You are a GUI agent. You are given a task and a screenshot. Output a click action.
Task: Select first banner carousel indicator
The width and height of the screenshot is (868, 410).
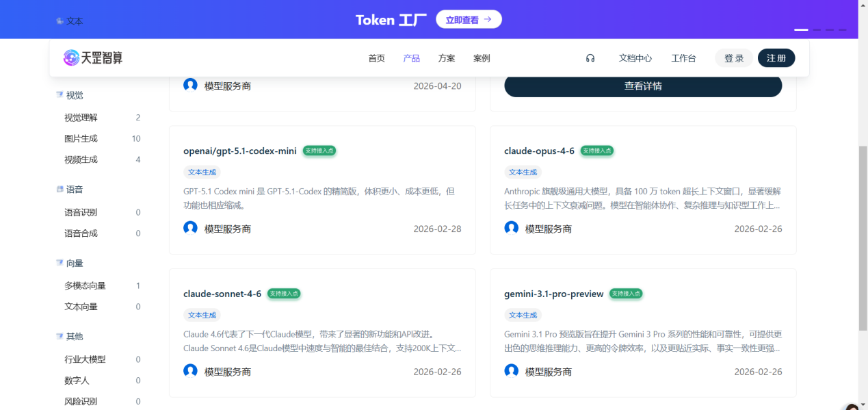pos(801,29)
